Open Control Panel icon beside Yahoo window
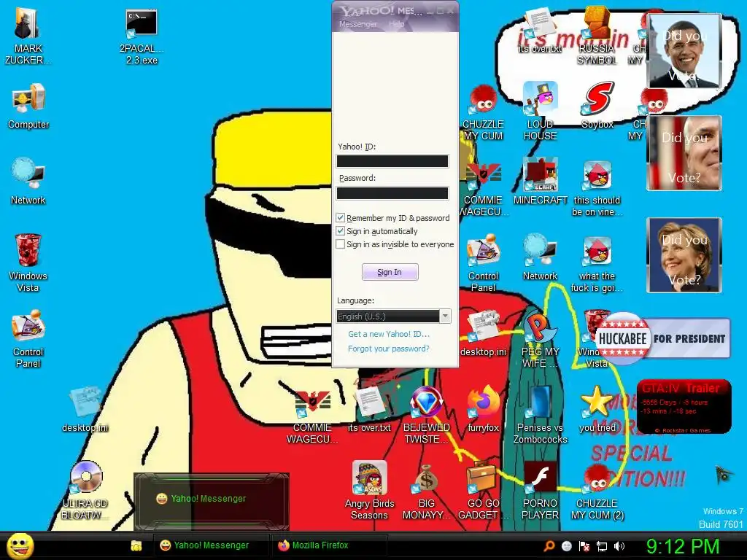 483,263
